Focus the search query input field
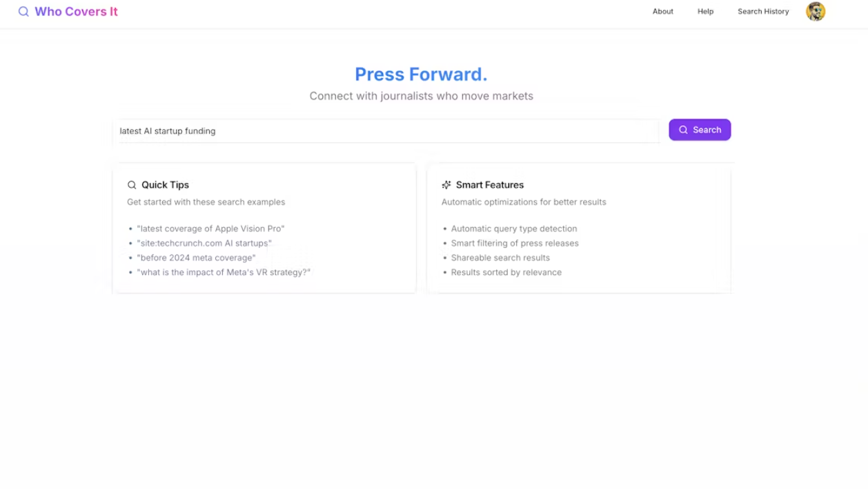Viewport: 868px width, 489px height. (x=387, y=131)
